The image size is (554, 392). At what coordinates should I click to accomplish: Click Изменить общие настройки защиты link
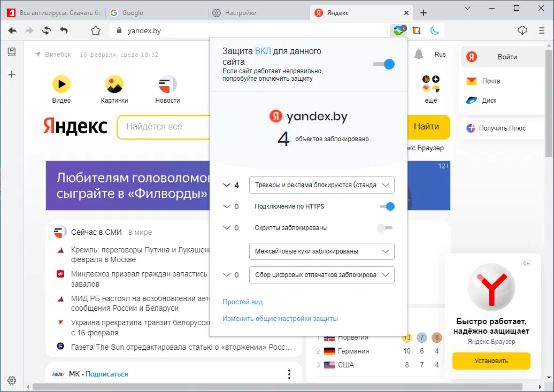pos(280,319)
